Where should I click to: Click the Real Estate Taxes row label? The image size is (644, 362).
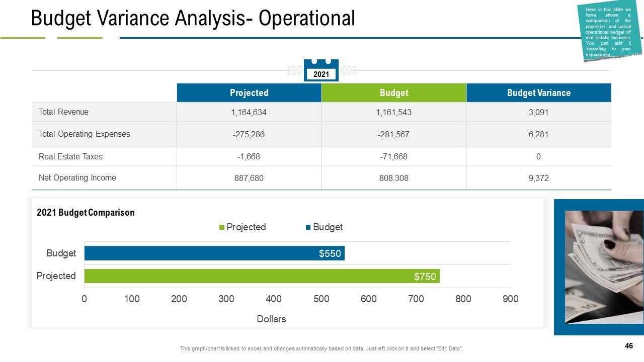click(x=70, y=156)
